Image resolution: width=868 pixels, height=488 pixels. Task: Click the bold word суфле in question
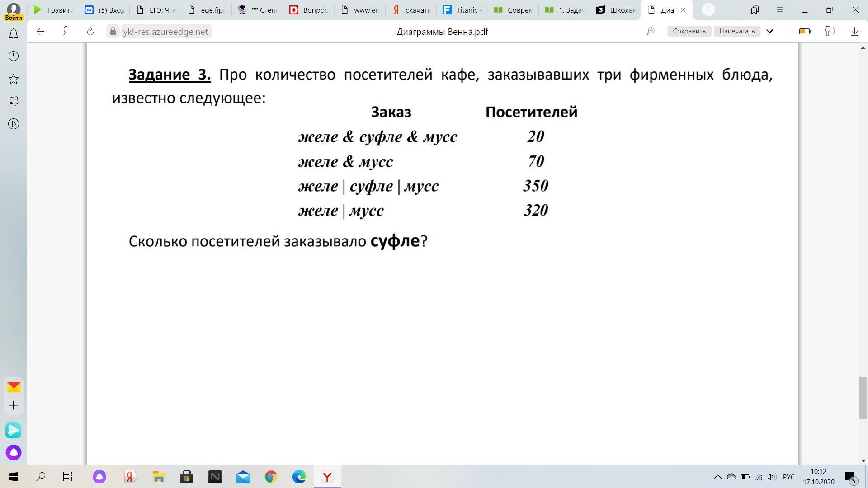pyautogui.click(x=395, y=241)
